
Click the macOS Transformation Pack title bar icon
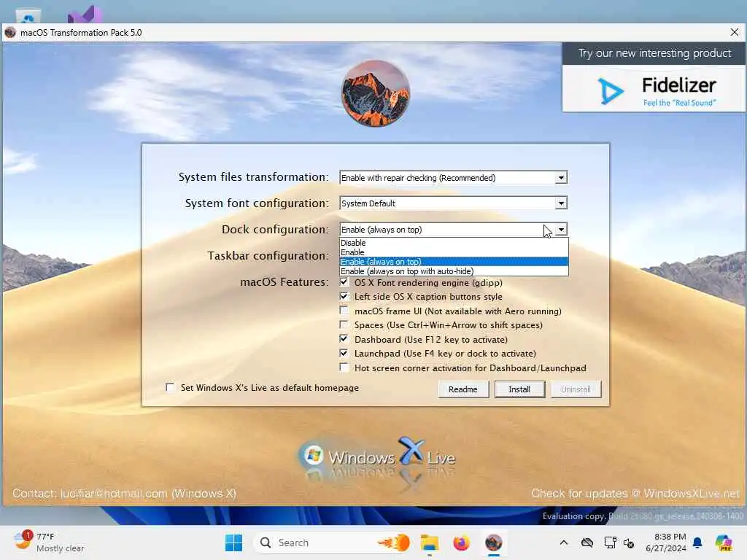click(x=10, y=32)
